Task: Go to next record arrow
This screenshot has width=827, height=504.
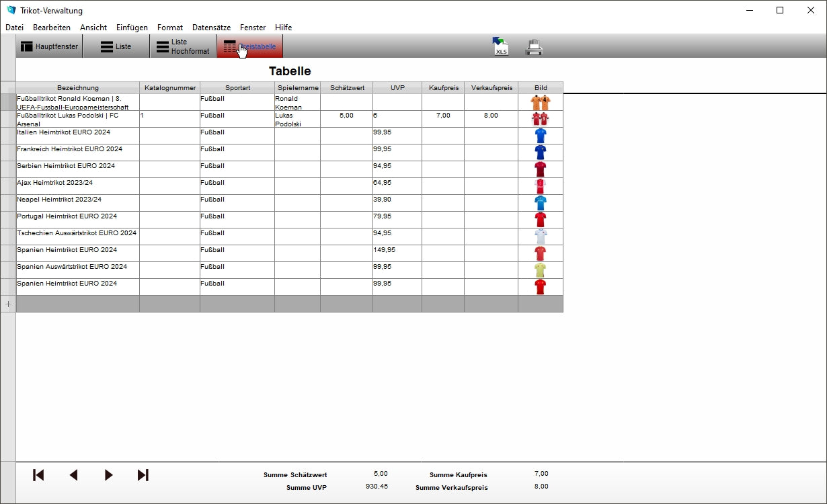Action: (108, 475)
